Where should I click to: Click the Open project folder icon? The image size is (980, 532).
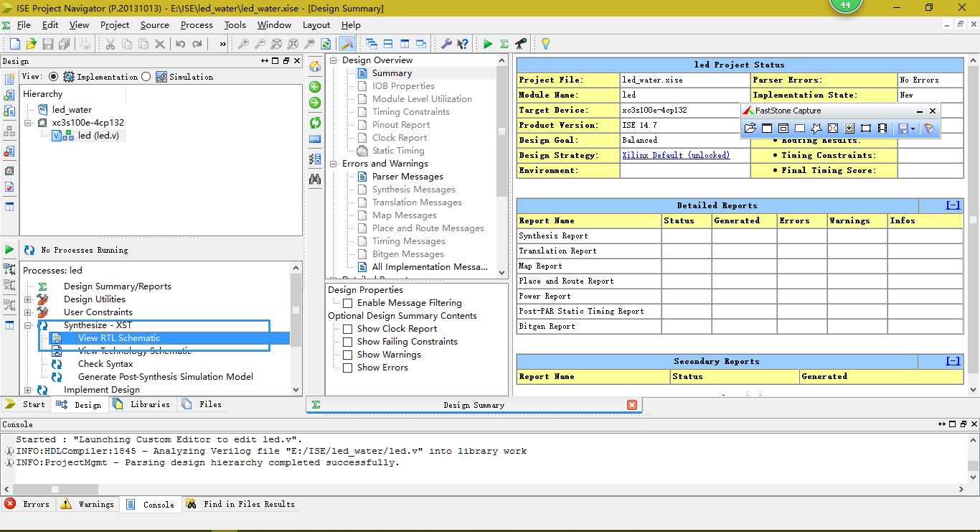point(32,45)
